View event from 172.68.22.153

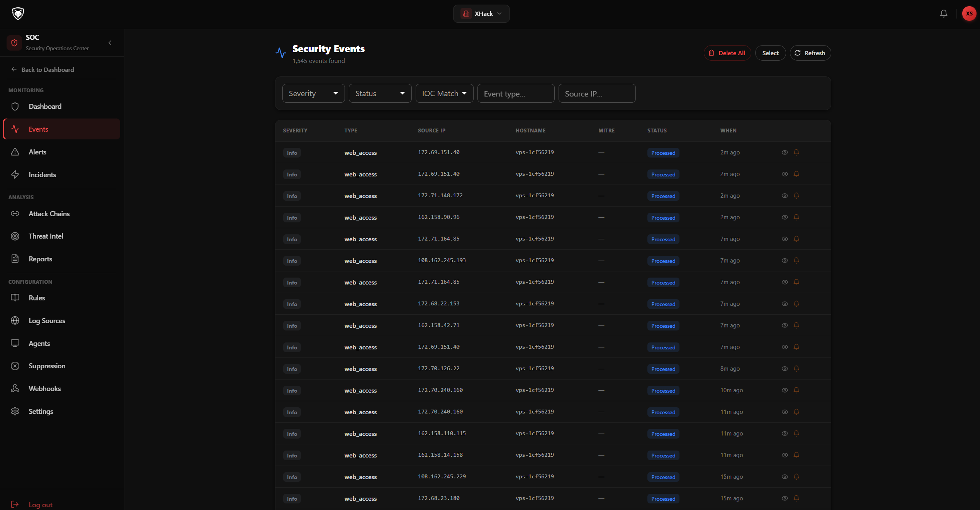pos(785,304)
